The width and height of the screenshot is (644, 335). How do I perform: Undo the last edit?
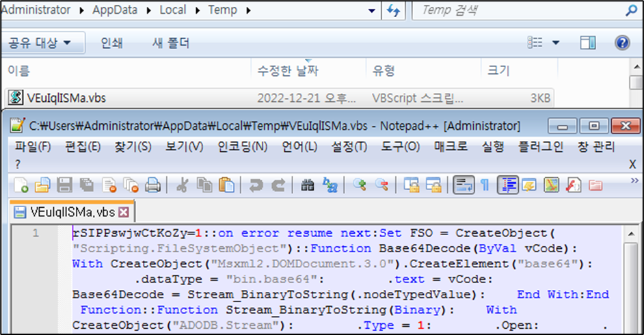coord(256,185)
